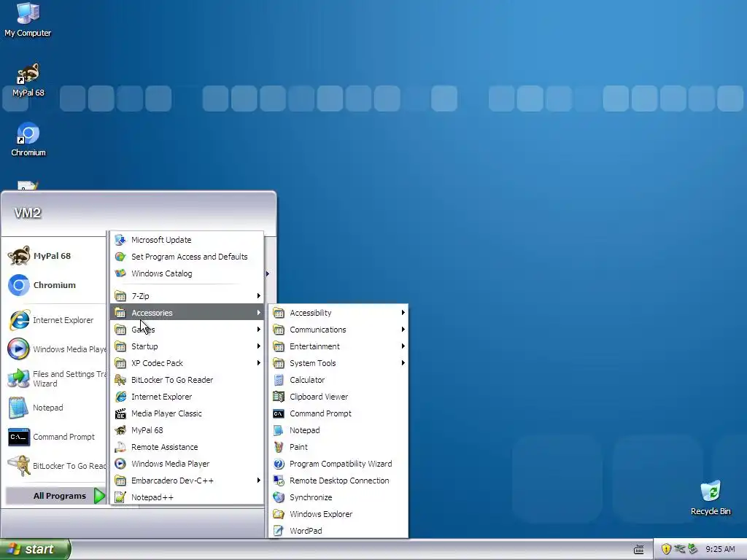Open Remote Assistance
747x560 pixels.
(187, 447)
